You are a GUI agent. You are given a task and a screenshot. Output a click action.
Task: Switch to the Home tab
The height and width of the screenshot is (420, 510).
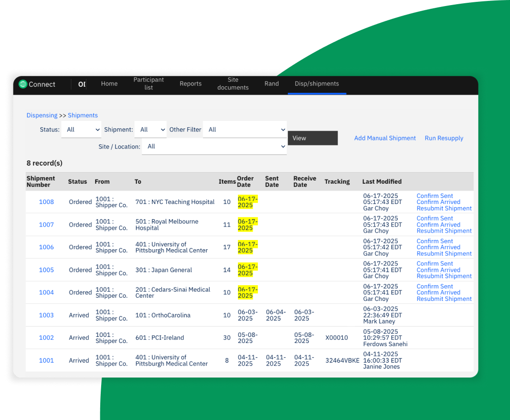coord(109,84)
